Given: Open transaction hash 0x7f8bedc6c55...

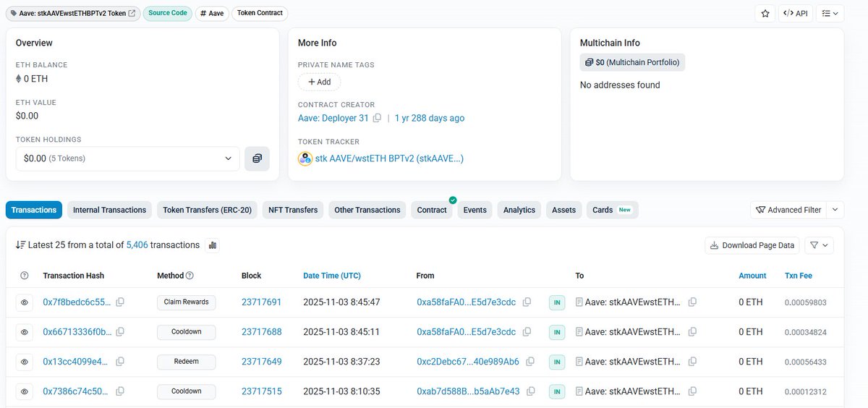Looking at the screenshot, I should 77,302.
